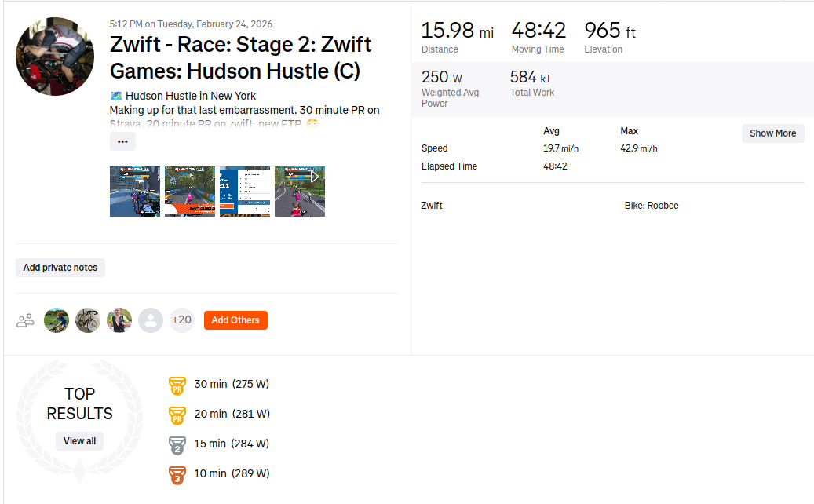The width and height of the screenshot is (814, 504).
Task: Open the first ride screenshot thumbnail
Action: (135, 192)
